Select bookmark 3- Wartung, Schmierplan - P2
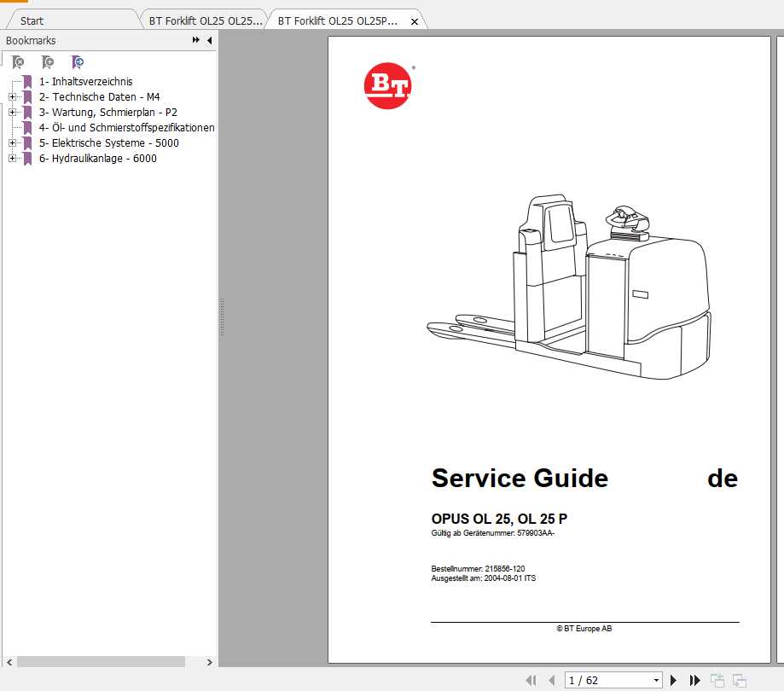Screen dimensions: 784x691 click(108, 113)
